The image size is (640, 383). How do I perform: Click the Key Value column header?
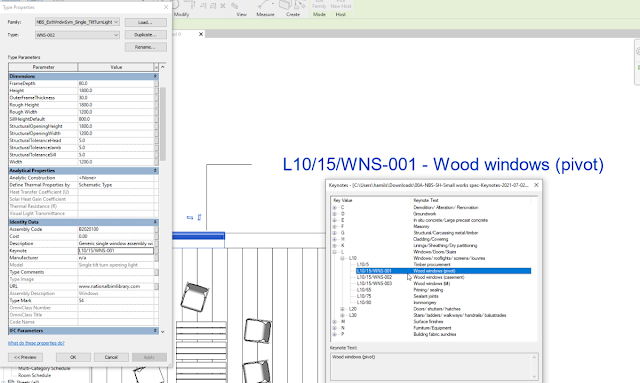(370, 200)
